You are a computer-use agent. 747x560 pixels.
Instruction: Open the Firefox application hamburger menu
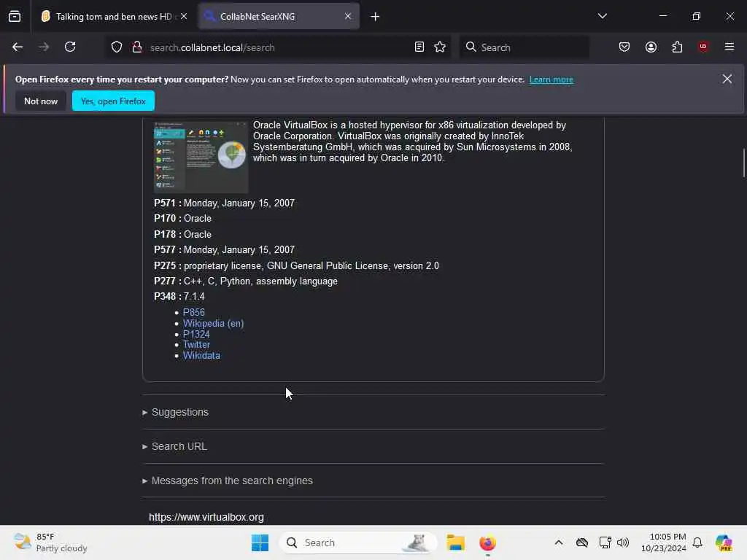729,47
